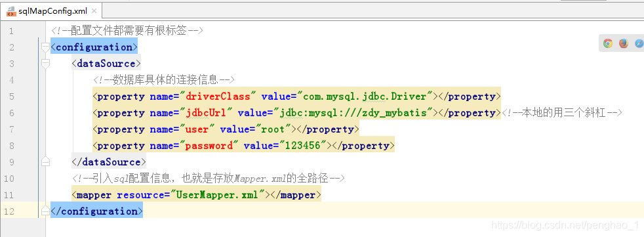Collapse the dataSource tag fold marker
This screenshot has height=237, width=644.
coord(46,64)
